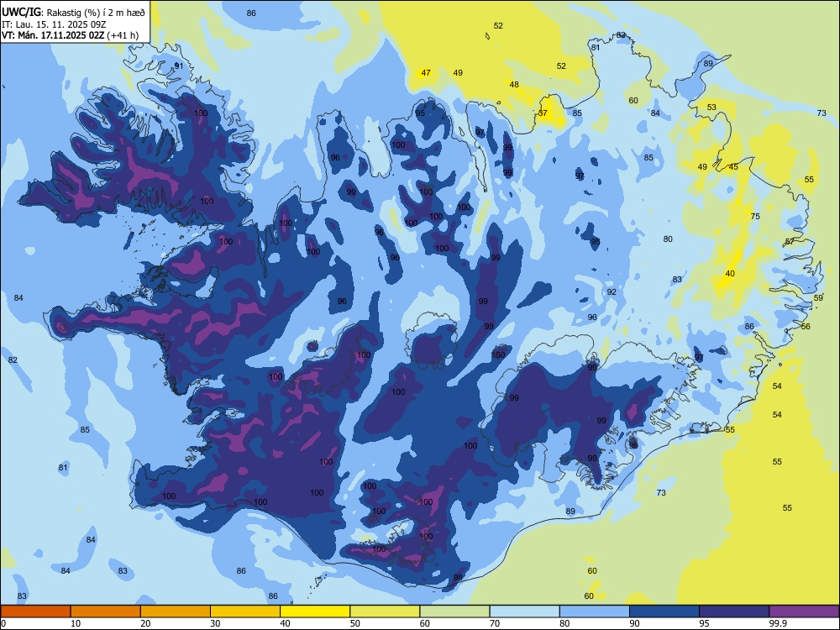Click the light blue 80–90 legend swatch
The width and height of the screenshot is (840, 630).
tap(595, 612)
